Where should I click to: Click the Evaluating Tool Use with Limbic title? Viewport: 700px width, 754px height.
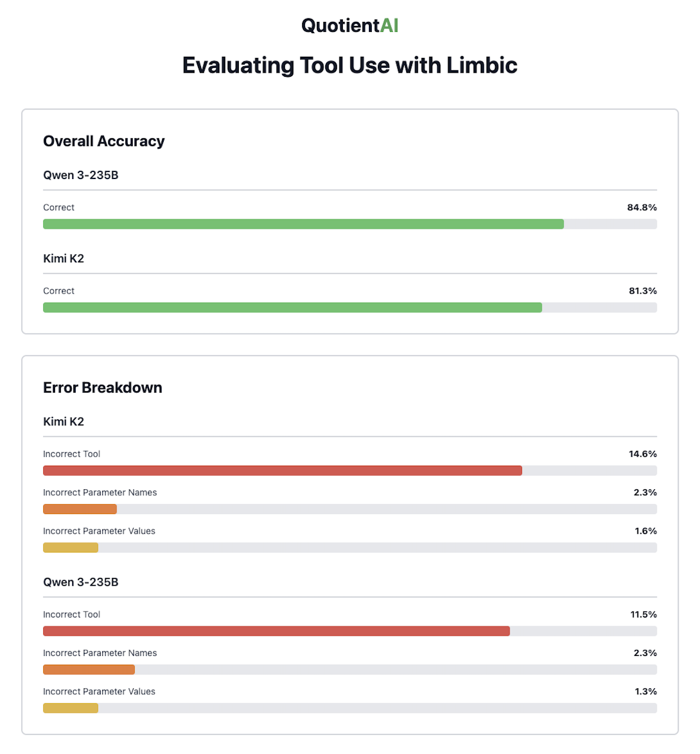pos(349,65)
